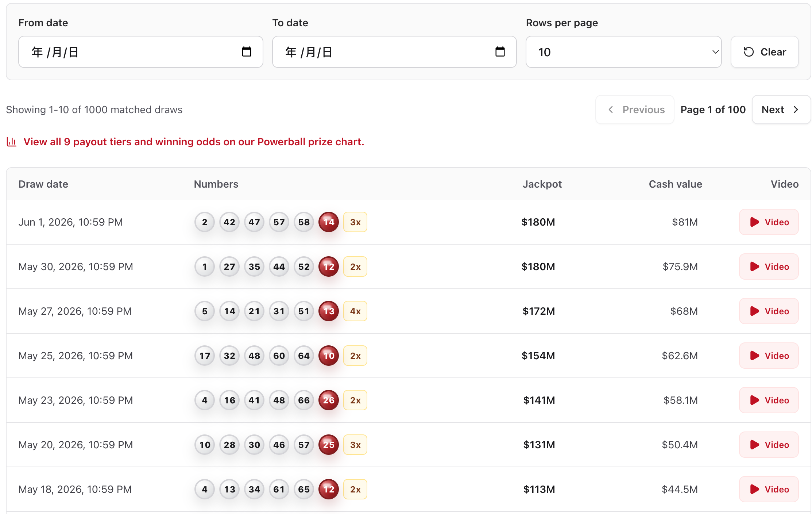Go to the Next page

click(781, 110)
